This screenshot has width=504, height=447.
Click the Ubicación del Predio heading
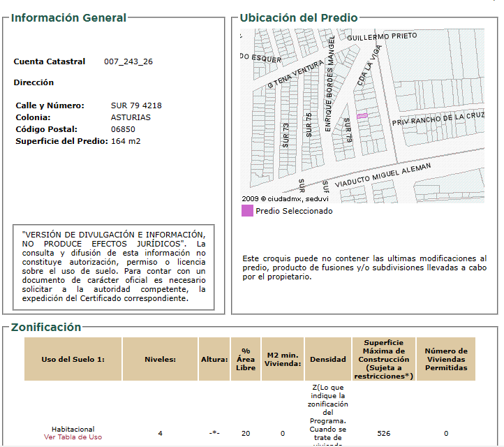point(299,17)
